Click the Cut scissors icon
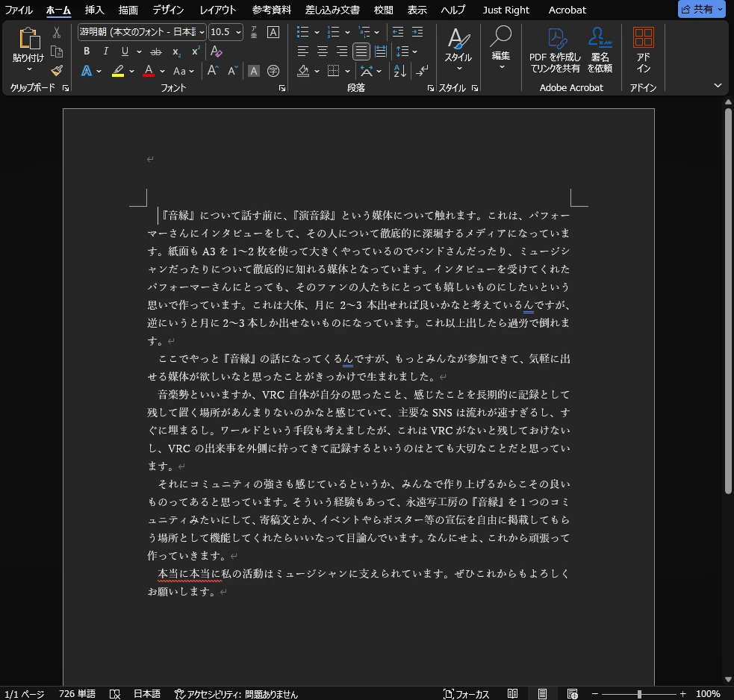Viewport: 734px width, 700px height. click(x=57, y=33)
